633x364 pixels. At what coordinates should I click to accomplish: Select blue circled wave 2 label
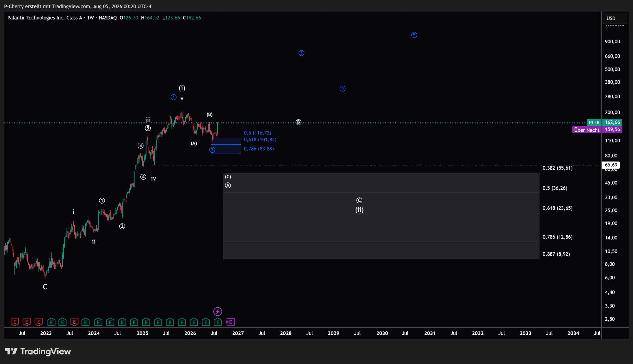[212, 150]
